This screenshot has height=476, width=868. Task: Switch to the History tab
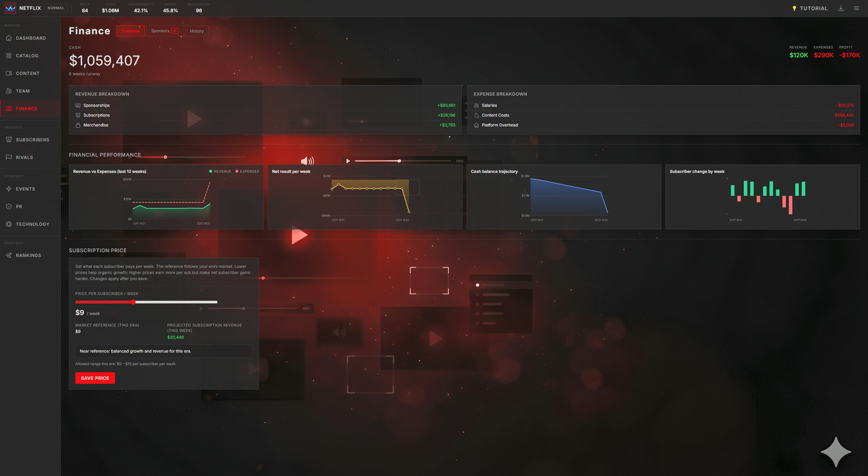(197, 31)
